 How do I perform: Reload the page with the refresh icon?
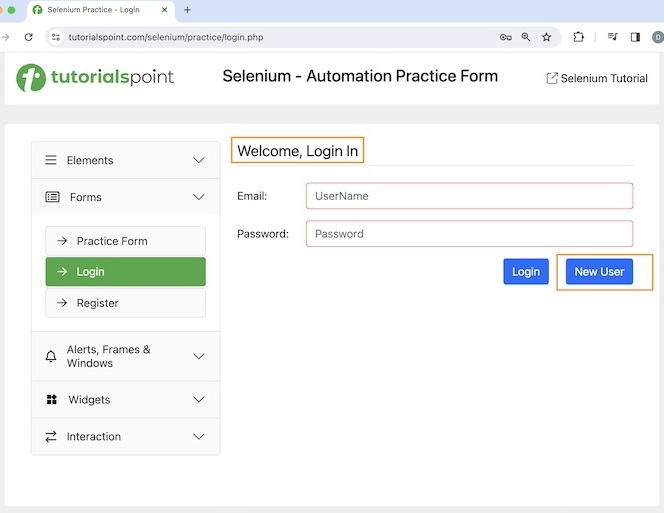[28, 37]
